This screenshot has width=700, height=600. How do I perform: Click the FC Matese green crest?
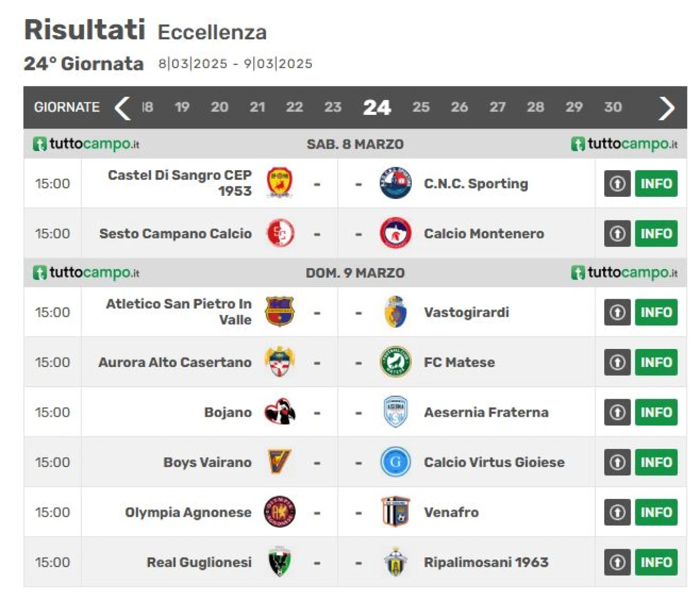(395, 362)
